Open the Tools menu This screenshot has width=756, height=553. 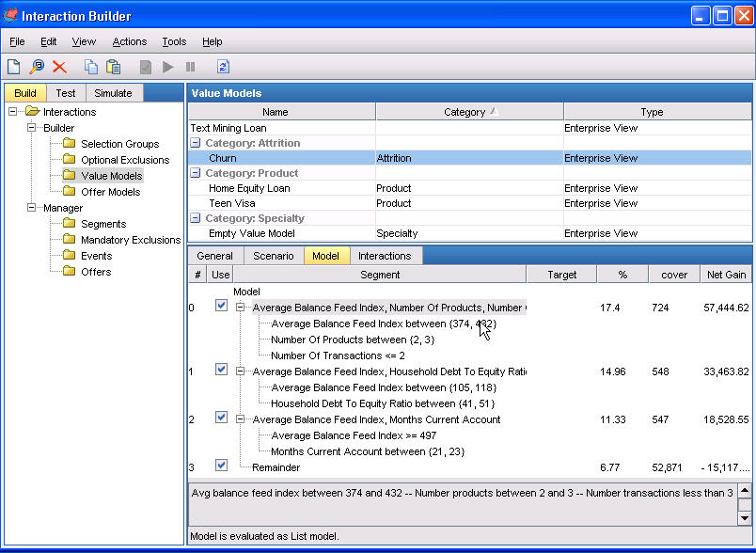[x=174, y=42]
